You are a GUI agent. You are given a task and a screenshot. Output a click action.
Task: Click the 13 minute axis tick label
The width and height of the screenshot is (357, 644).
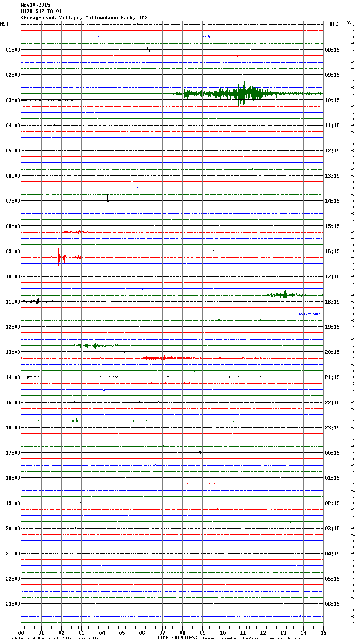[x=283, y=633]
